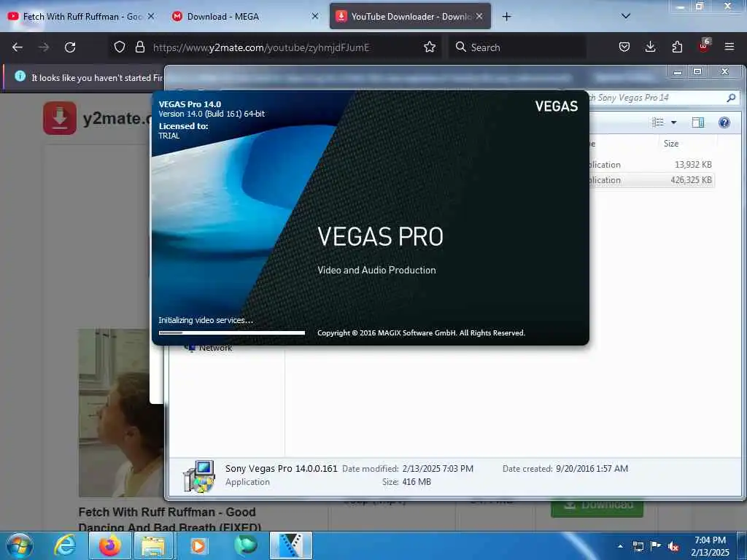Open a new Firefox tab

coord(506,17)
